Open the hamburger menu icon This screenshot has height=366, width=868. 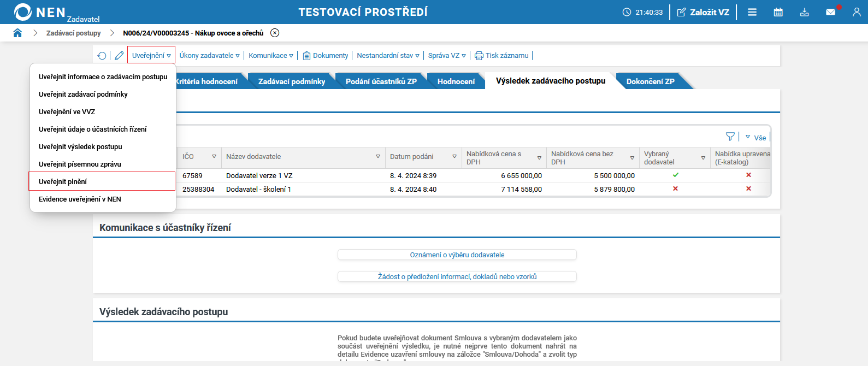click(752, 12)
